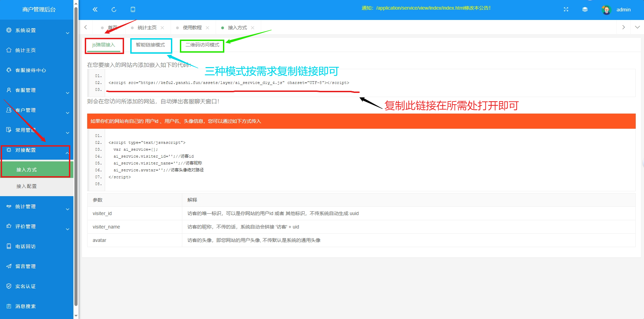The image size is (644, 319).
Task: Close the 统计主页 tab
Action: [162, 27]
